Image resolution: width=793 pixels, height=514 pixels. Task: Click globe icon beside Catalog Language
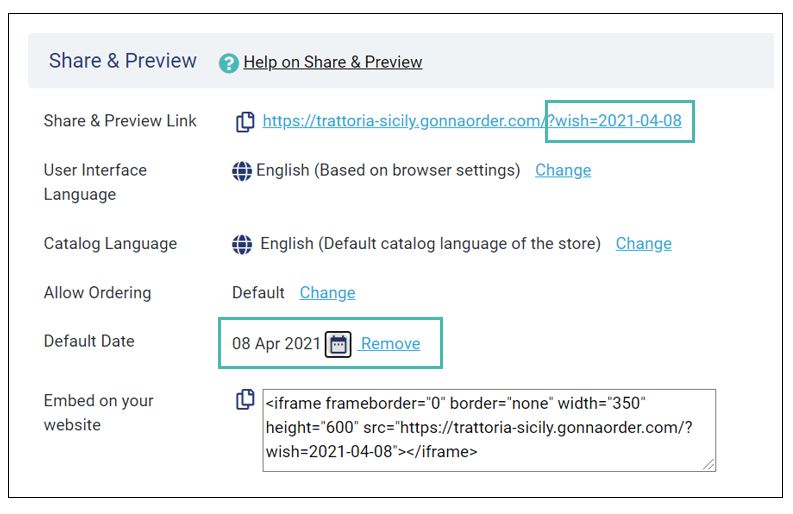242,244
